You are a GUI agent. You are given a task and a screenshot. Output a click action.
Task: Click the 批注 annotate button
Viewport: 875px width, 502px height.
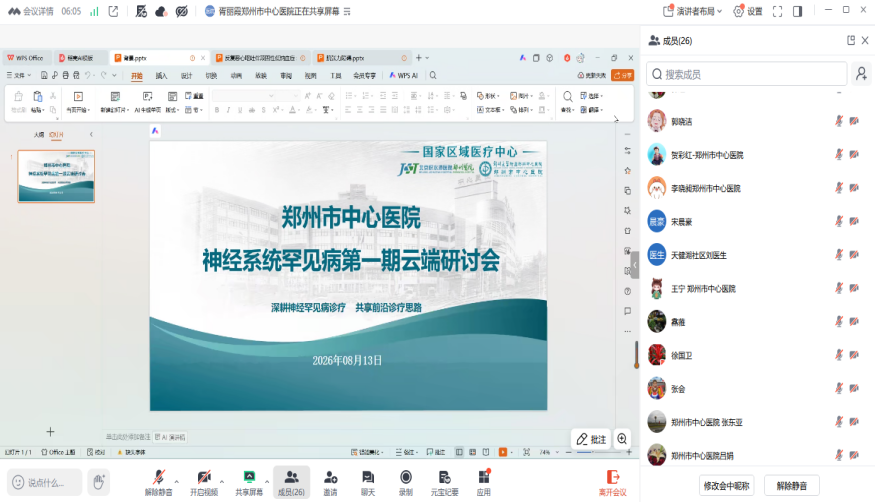point(591,439)
